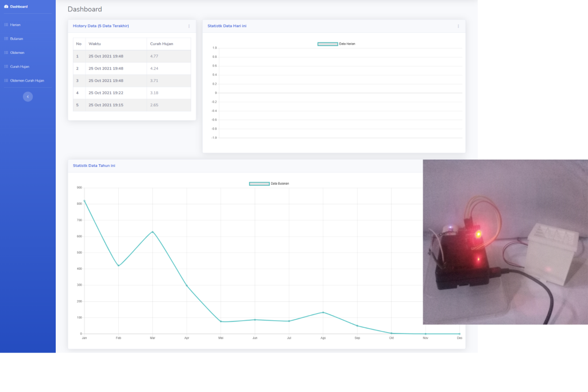The image size is (588, 392).
Task: Click the Curah Hujan list icon
Action: pyautogui.click(x=6, y=66)
